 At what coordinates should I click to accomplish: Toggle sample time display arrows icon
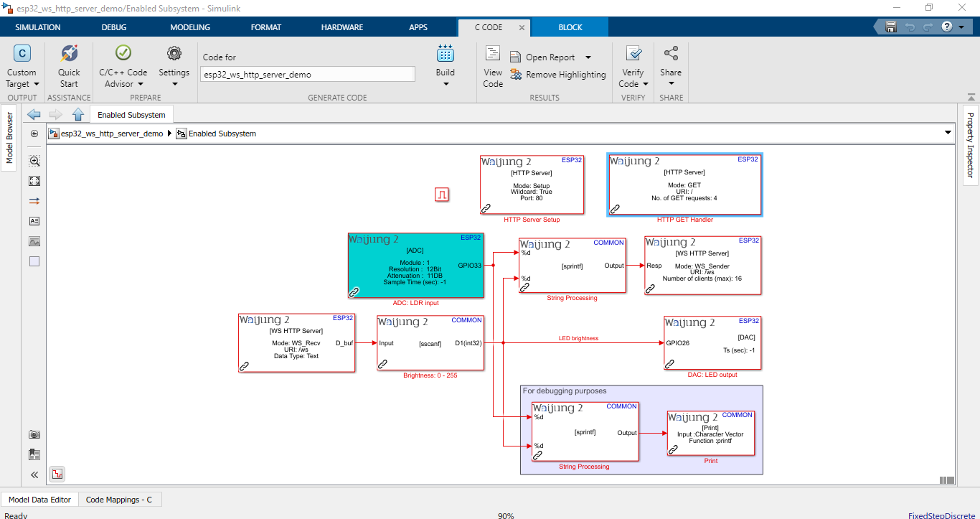34,201
